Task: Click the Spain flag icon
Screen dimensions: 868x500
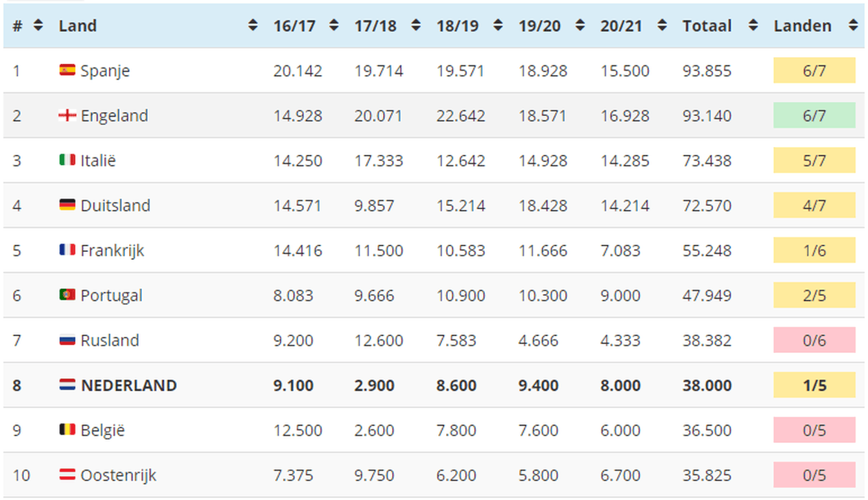Action: point(67,70)
